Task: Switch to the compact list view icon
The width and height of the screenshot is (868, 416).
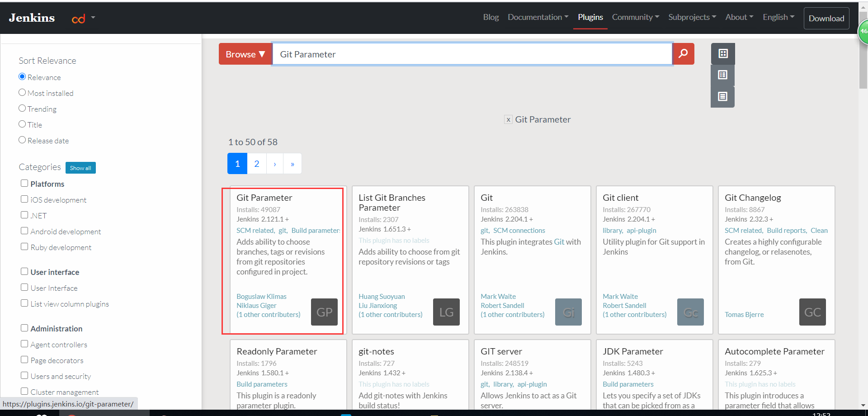Action: pyautogui.click(x=723, y=97)
